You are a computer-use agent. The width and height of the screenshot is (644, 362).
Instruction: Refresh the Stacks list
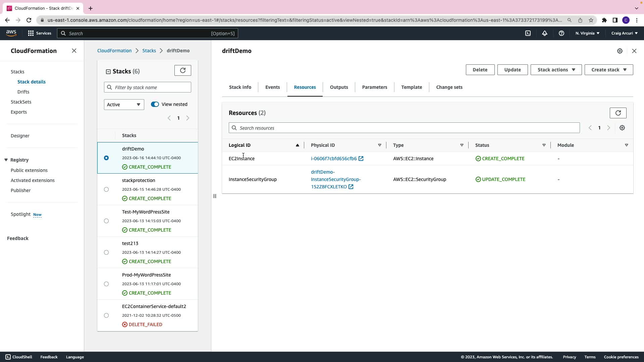182,70
